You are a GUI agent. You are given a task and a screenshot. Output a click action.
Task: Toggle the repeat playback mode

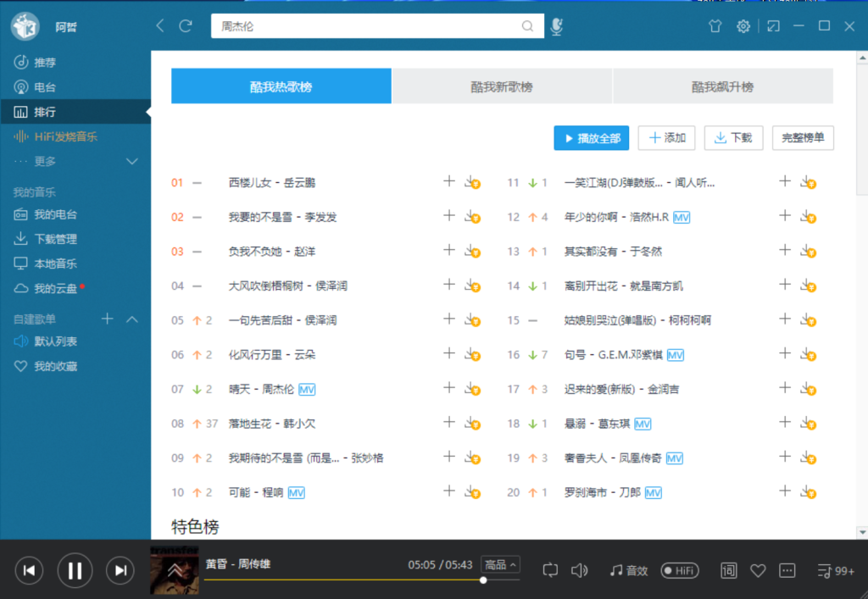point(550,570)
